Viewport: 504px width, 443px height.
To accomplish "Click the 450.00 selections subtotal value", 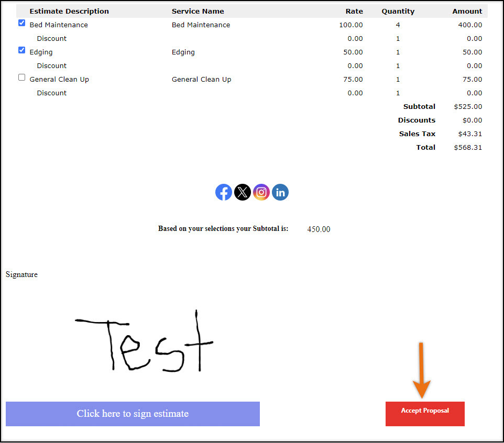I will click(x=318, y=229).
